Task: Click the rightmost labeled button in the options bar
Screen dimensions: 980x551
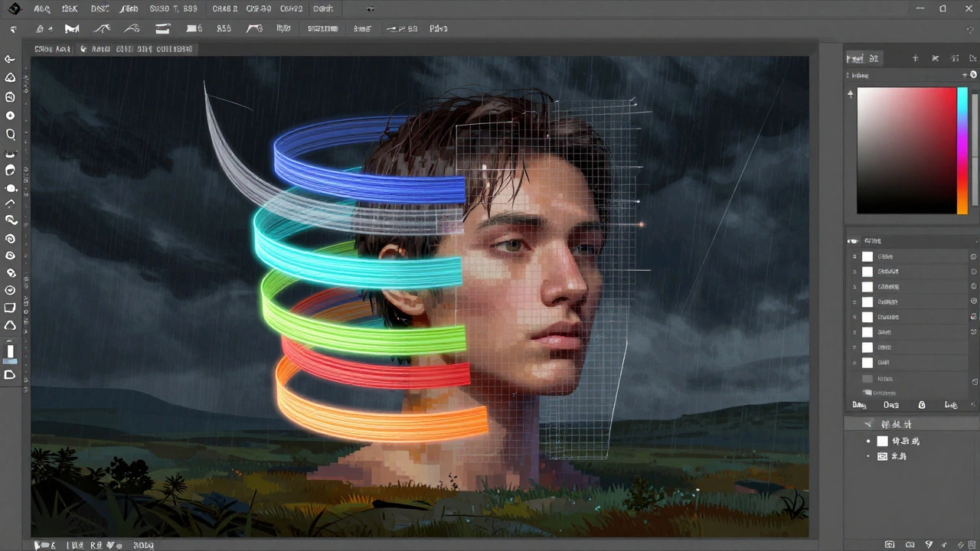Action: (438, 28)
